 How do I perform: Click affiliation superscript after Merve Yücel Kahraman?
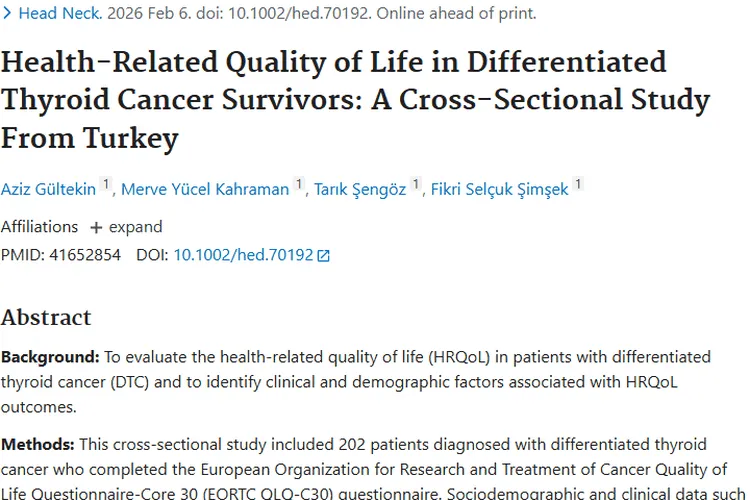pos(299,185)
